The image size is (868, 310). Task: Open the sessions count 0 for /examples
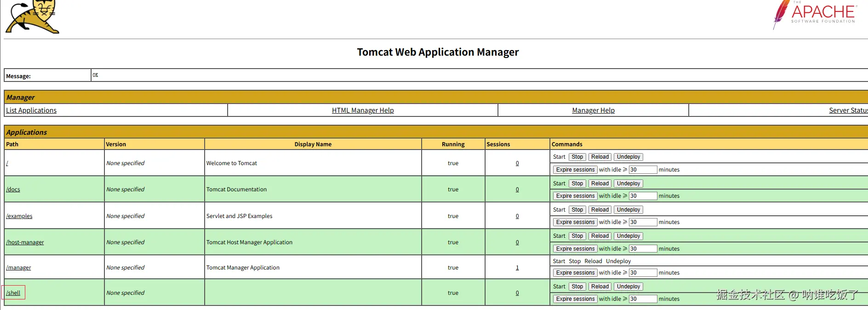[x=517, y=216]
